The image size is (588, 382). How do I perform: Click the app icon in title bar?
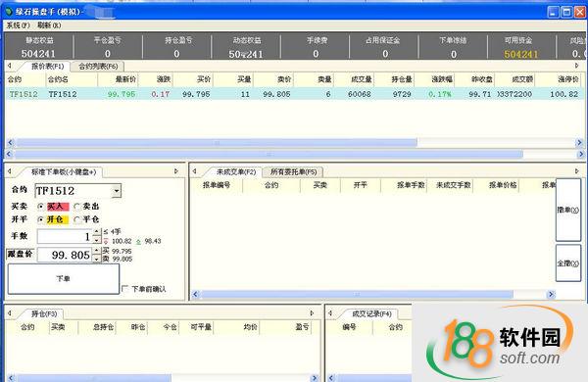9,12
